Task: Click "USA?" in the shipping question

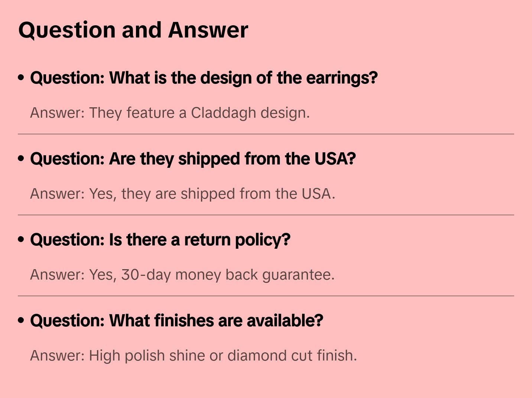Action: click(335, 159)
